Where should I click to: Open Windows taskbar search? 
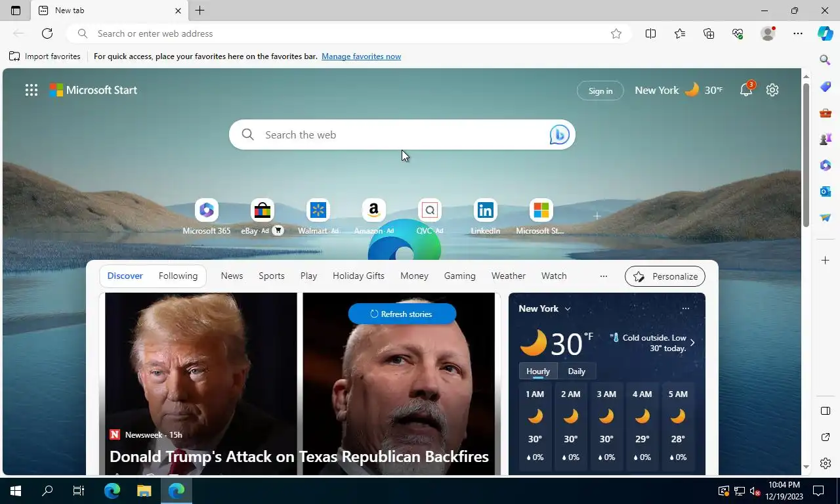[x=47, y=491]
